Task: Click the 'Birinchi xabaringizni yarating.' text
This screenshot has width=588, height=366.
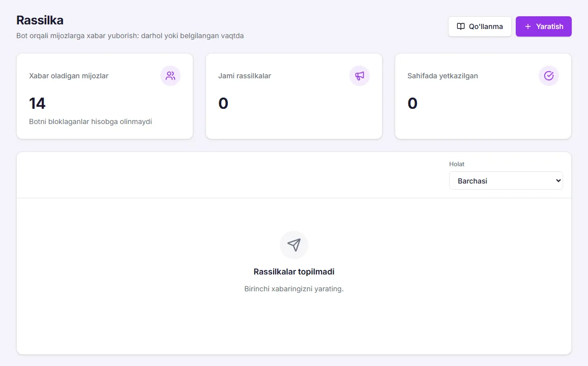Action: pos(294,289)
